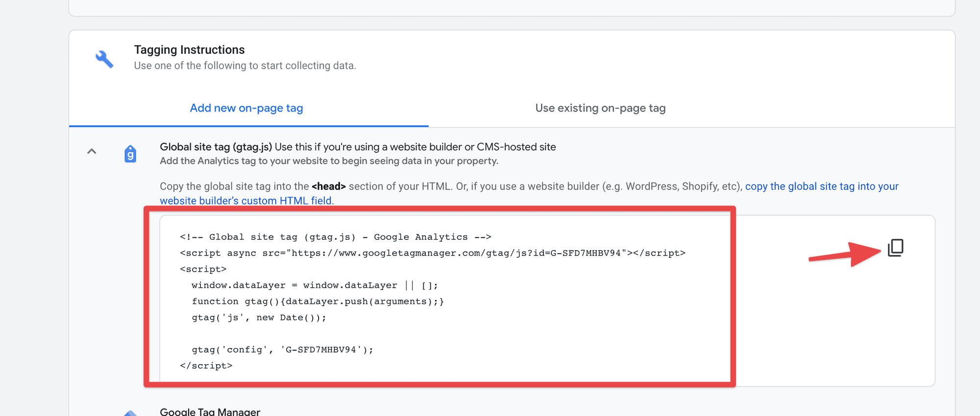
Task: Click the gtag.js tag icon
Action: tap(130, 154)
